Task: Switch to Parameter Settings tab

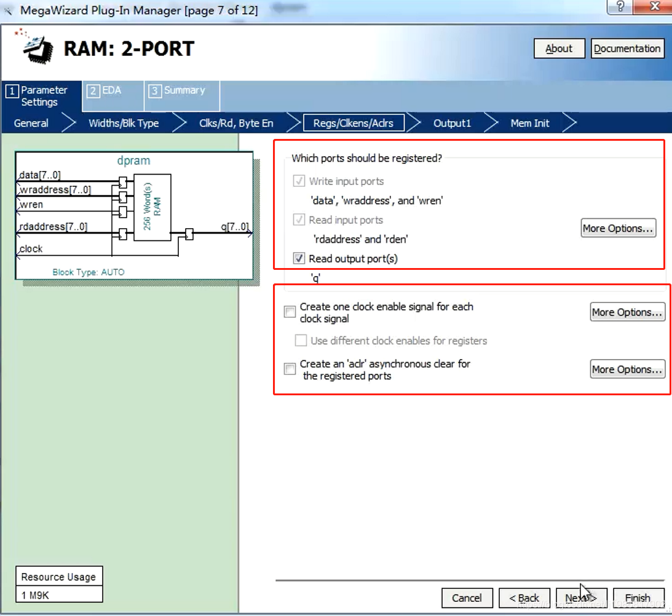Action: coord(42,96)
